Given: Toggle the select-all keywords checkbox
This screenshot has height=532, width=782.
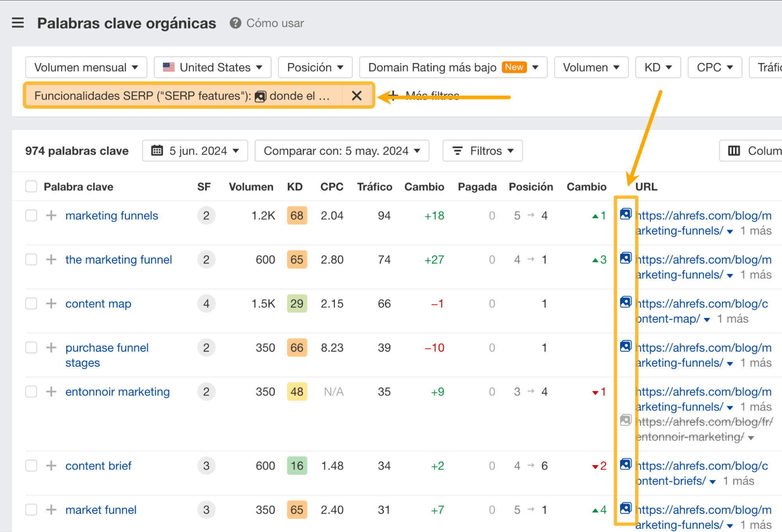Looking at the screenshot, I should pos(31,186).
